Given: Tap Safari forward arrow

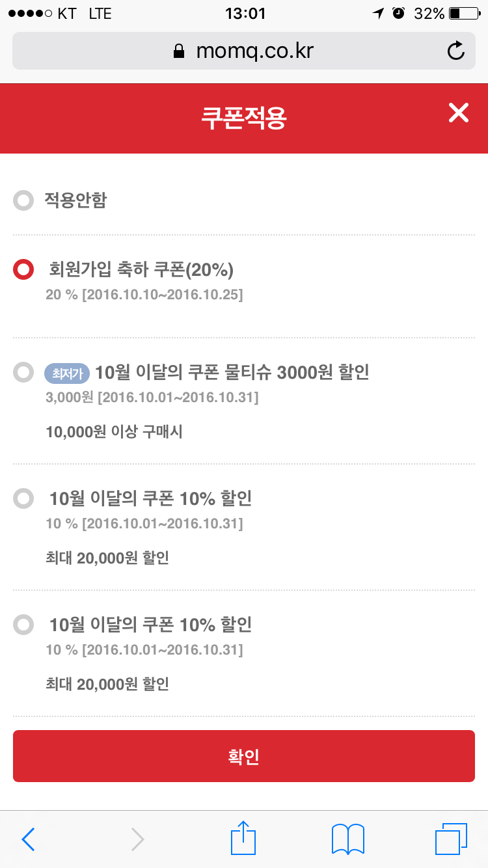Looking at the screenshot, I should pyautogui.click(x=137, y=839).
